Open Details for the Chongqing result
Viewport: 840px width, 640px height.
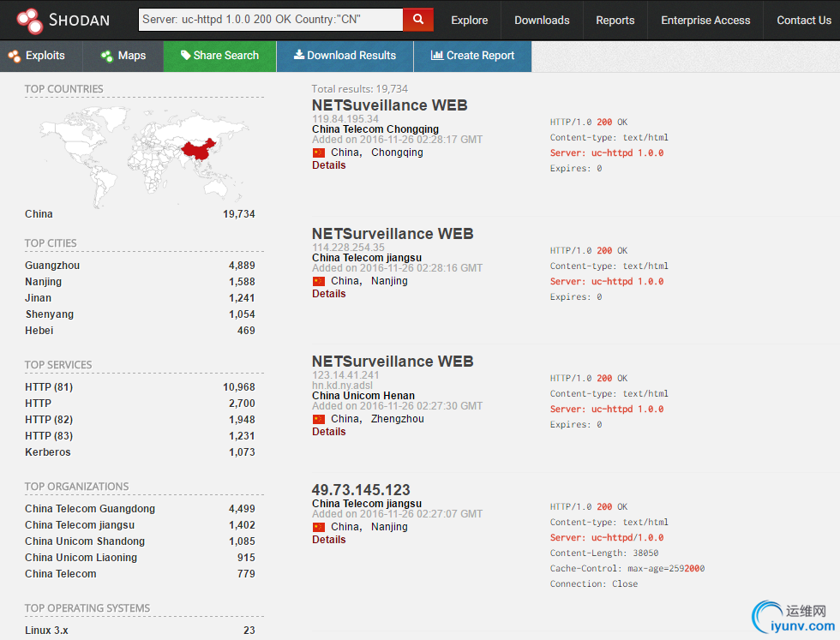click(x=329, y=165)
